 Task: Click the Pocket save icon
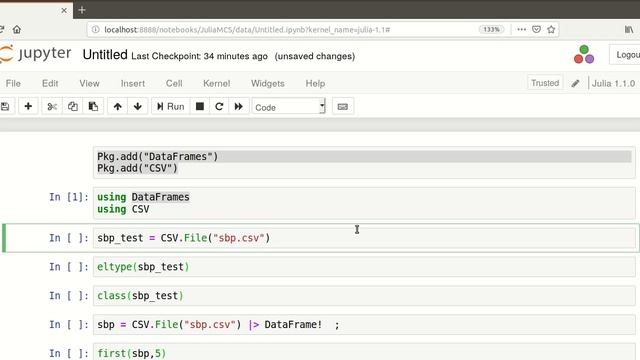536,29
